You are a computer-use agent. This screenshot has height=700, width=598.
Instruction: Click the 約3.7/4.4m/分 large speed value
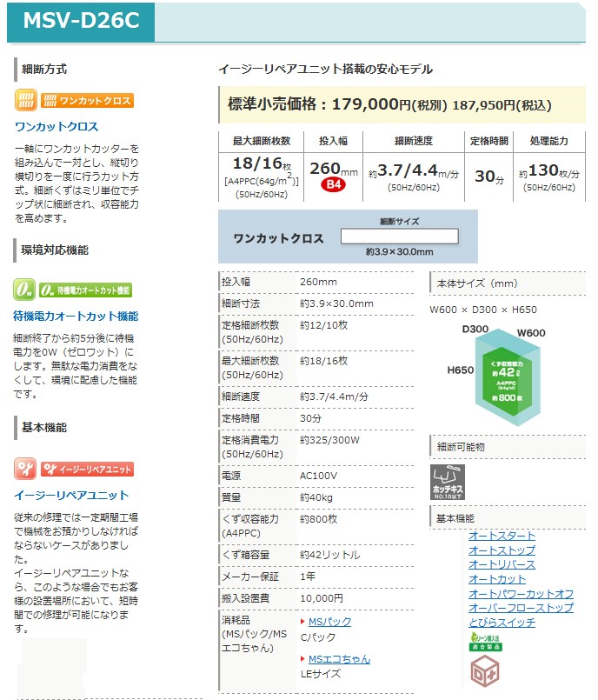tap(414, 171)
